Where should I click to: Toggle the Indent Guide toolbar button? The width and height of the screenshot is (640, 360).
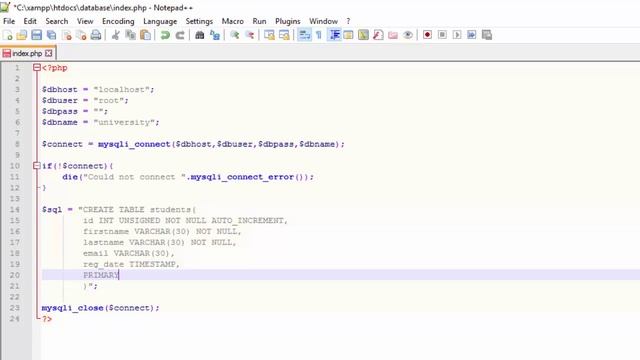pyautogui.click(x=334, y=35)
